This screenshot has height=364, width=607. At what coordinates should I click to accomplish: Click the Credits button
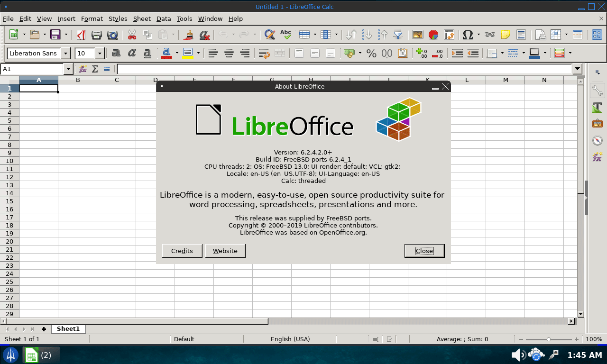click(182, 251)
